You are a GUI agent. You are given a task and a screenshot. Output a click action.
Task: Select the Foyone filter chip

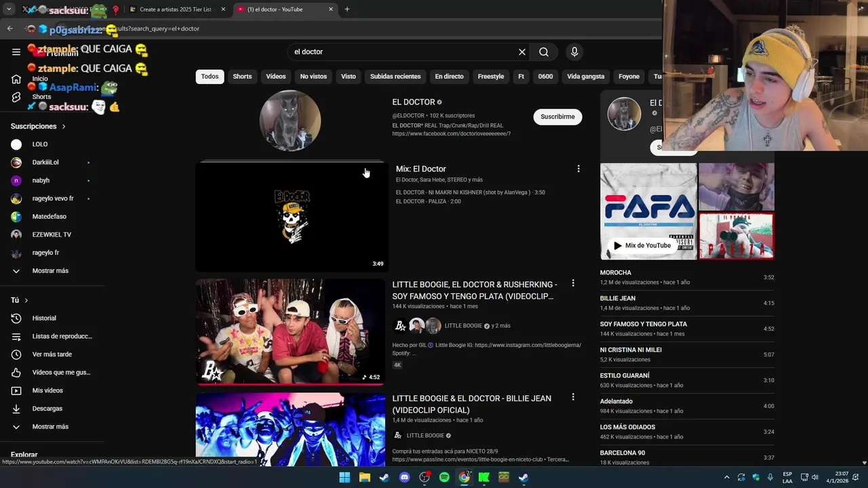(x=629, y=77)
